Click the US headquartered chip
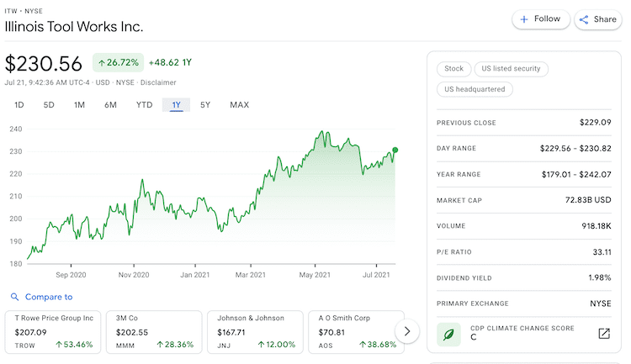The image size is (631, 364). 475,89
